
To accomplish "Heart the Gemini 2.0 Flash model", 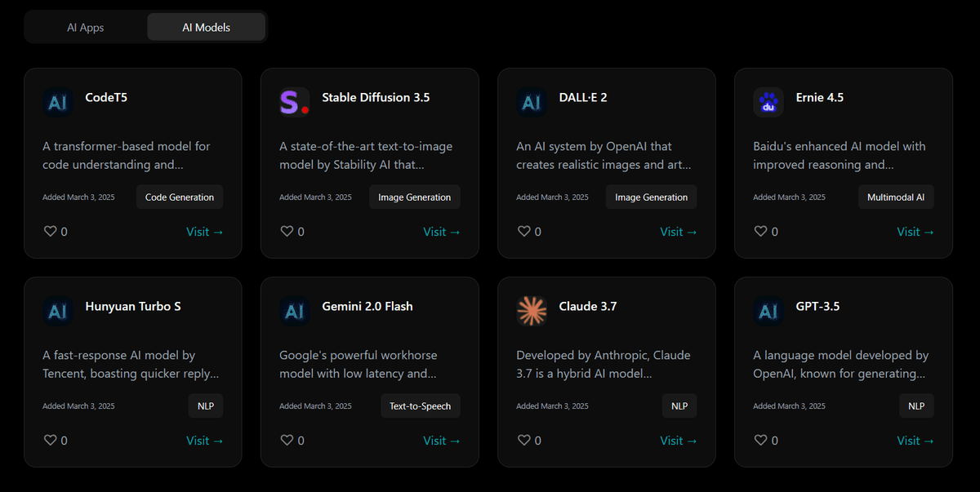I will [287, 441].
